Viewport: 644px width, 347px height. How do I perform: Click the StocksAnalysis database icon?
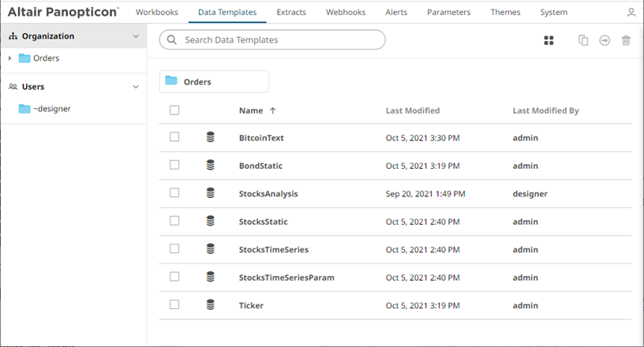pyautogui.click(x=211, y=193)
